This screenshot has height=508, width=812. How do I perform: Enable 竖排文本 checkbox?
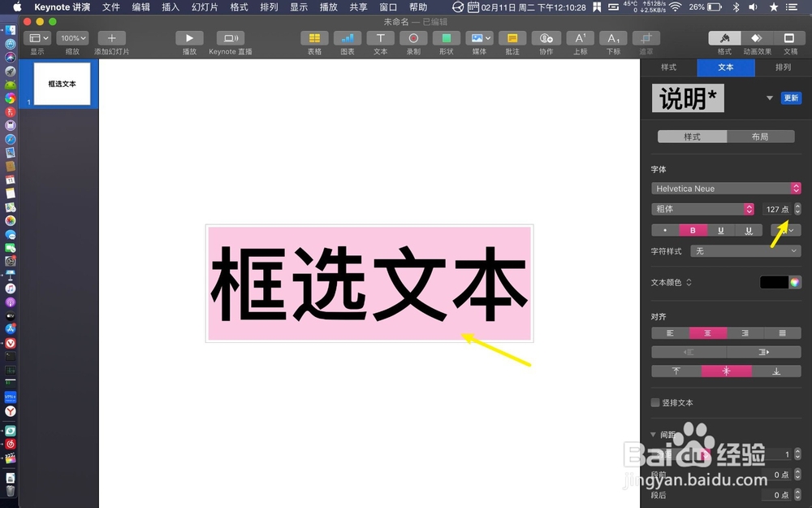click(654, 402)
